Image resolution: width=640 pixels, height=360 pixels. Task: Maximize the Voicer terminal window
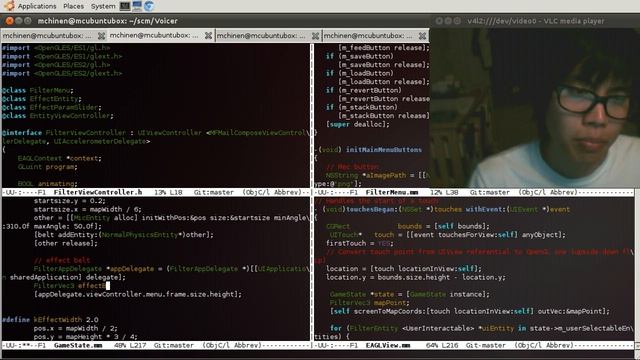pyautogui.click(x=27, y=20)
